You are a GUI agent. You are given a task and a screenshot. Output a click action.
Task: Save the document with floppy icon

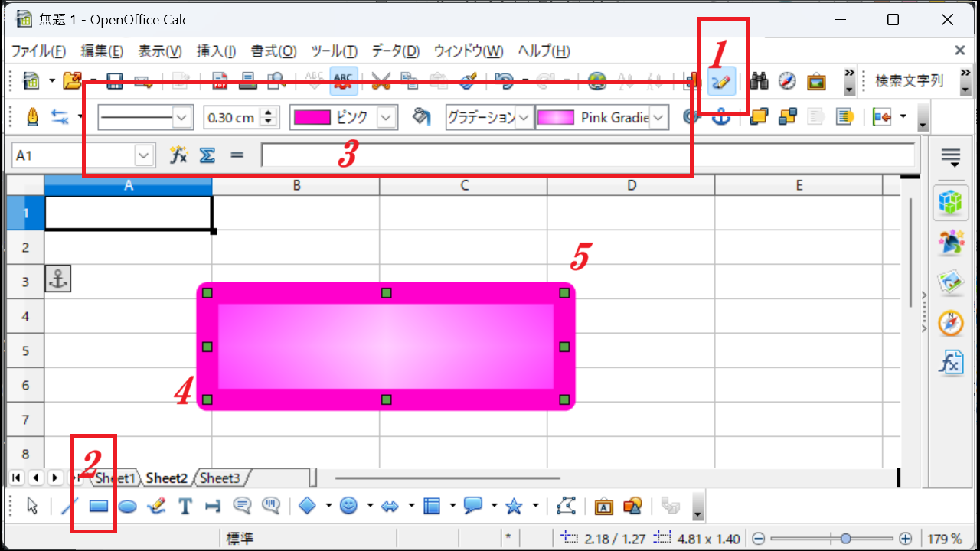click(x=115, y=80)
